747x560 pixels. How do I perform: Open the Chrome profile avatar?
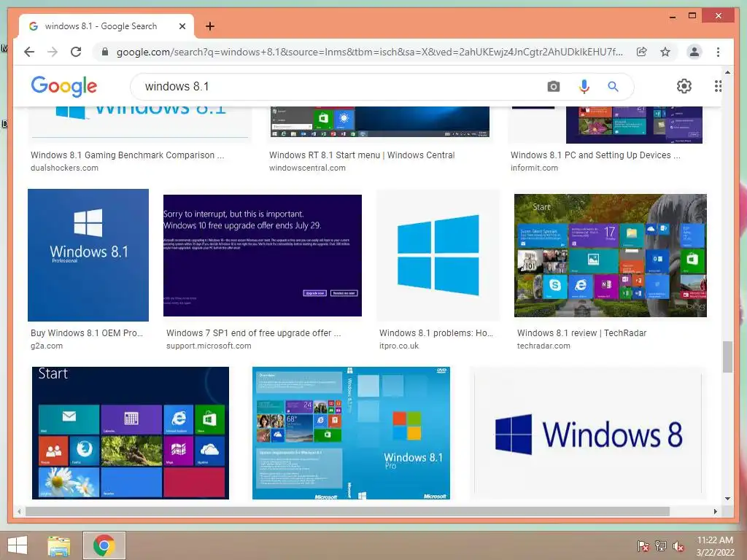tap(694, 52)
